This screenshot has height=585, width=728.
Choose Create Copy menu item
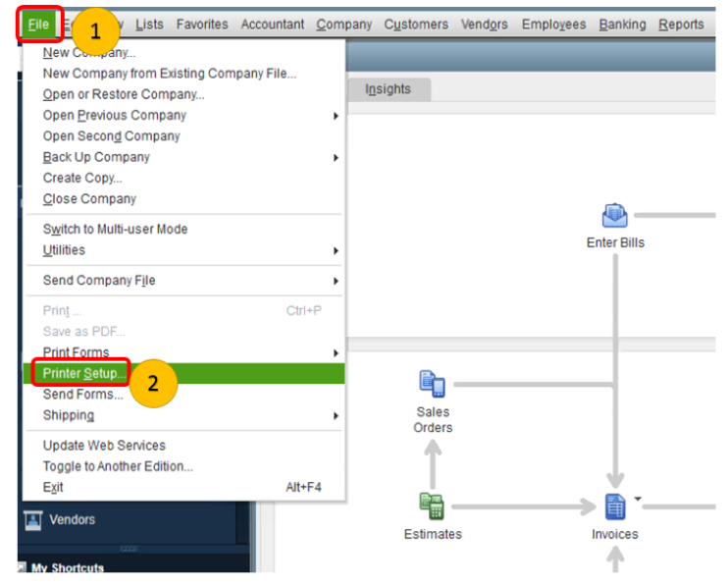(x=82, y=178)
